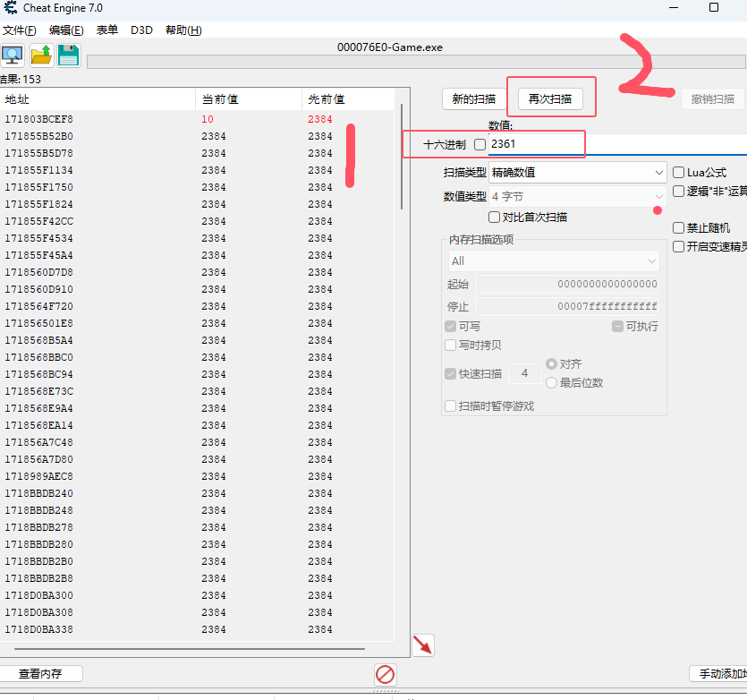This screenshot has height=700, width=747.
Task: Click the 地址 column header
Action: coord(98,99)
